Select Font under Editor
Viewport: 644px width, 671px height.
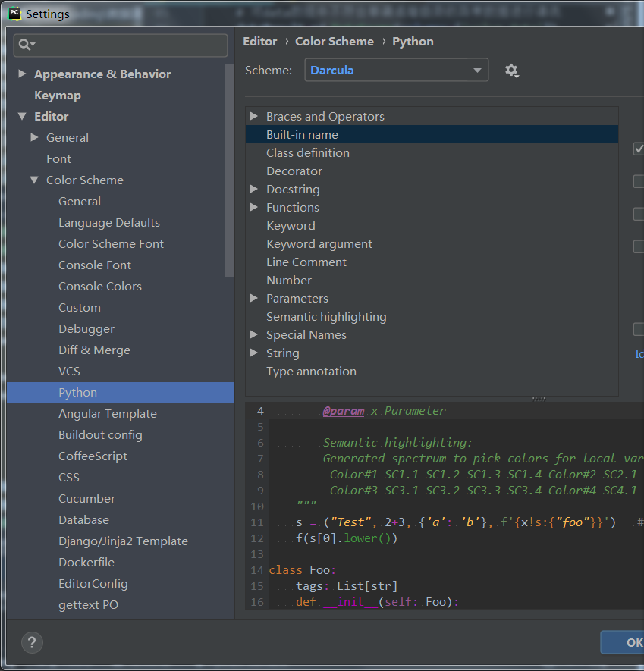click(x=58, y=158)
